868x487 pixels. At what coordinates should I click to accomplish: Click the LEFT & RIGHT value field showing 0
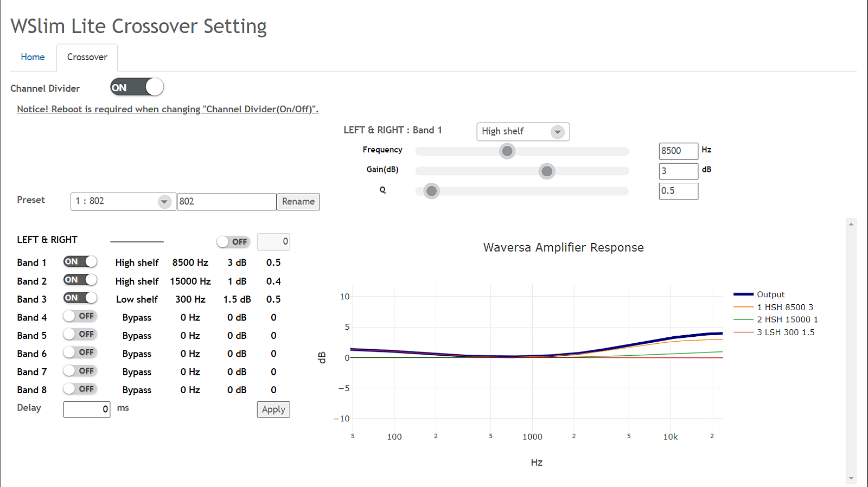(273, 242)
